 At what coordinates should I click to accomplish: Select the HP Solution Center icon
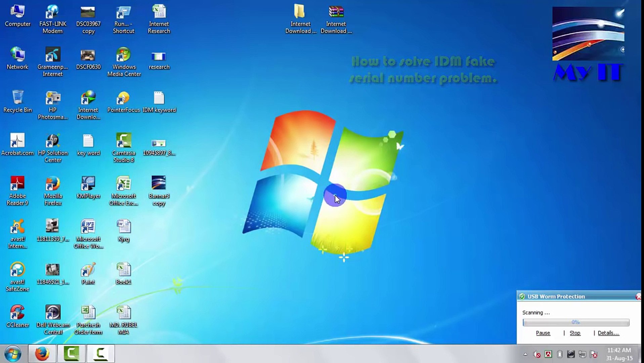click(53, 148)
